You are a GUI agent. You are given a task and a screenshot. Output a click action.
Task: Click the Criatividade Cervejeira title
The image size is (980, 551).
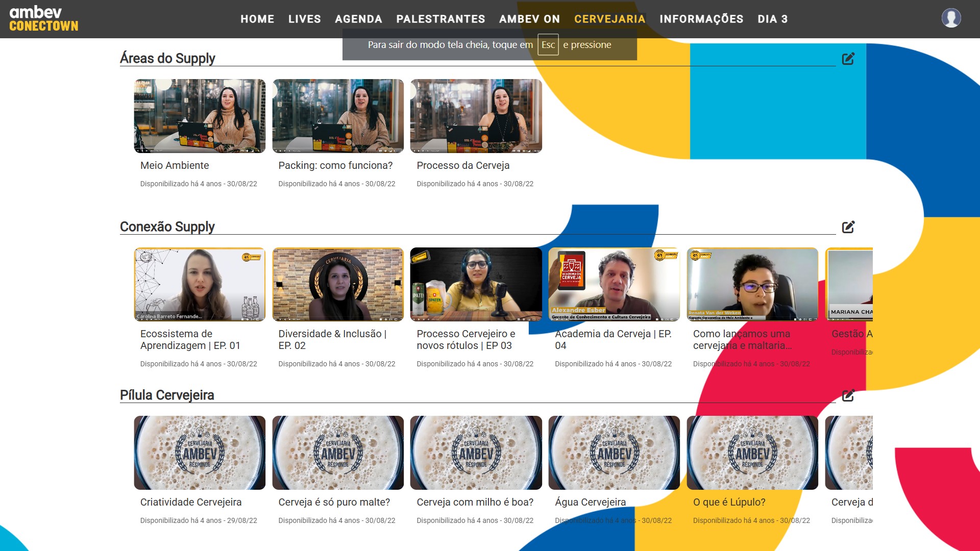coord(191,502)
